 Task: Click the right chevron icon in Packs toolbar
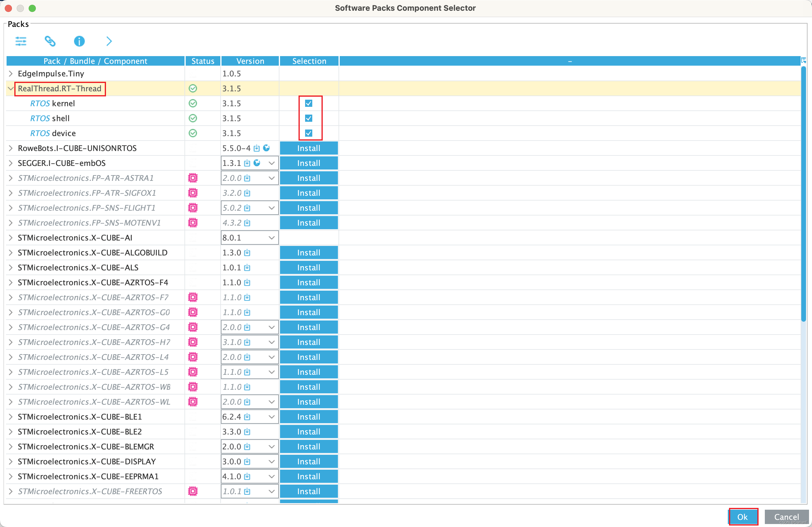[109, 41]
